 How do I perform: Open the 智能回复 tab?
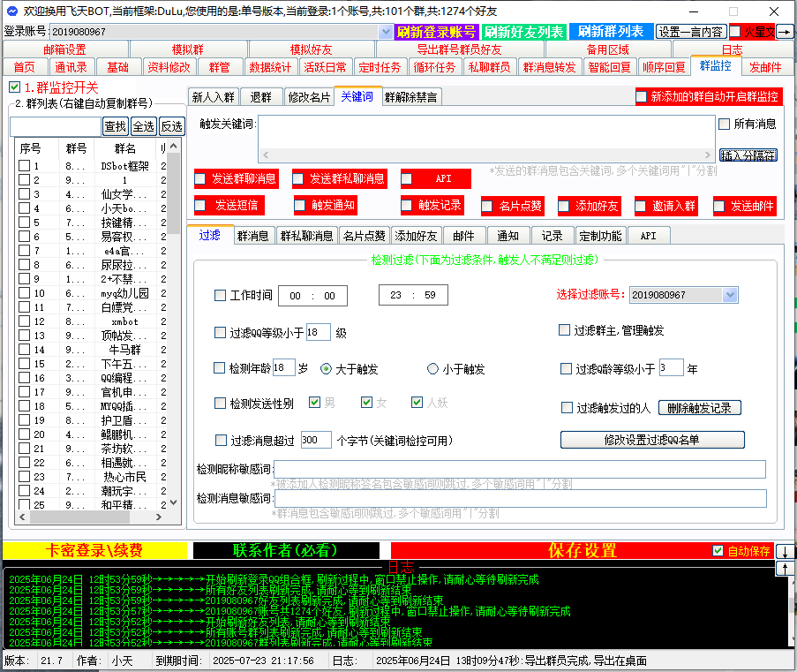[x=609, y=67]
